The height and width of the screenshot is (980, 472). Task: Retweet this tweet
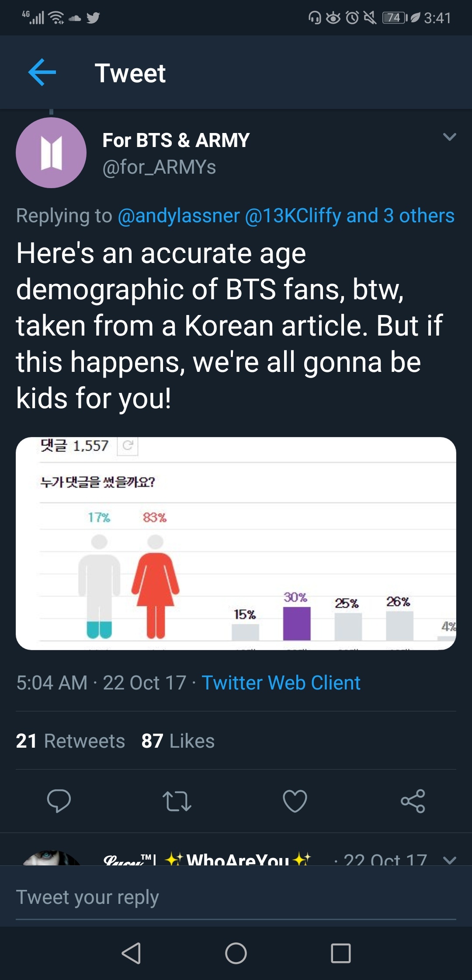177,801
